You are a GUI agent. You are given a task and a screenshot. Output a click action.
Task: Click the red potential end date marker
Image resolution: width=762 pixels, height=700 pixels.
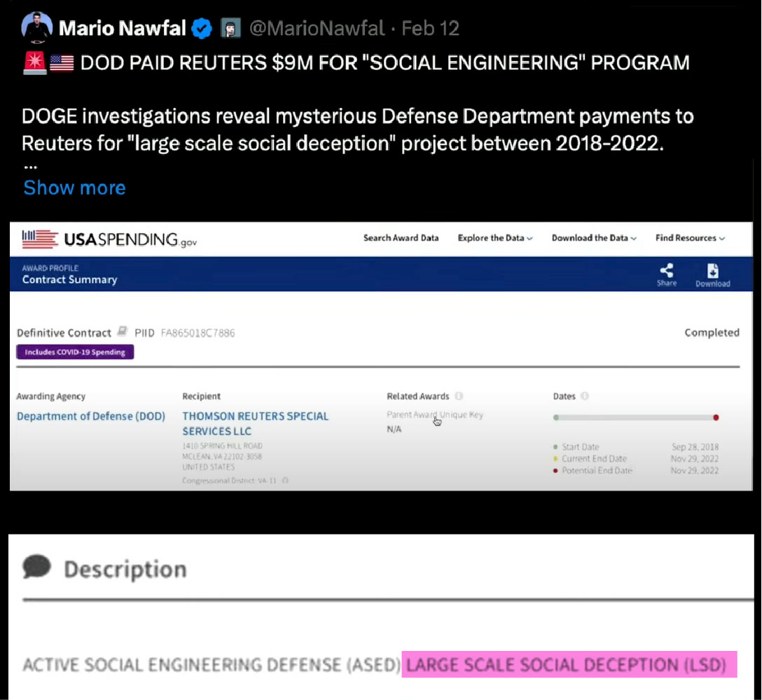click(x=716, y=418)
